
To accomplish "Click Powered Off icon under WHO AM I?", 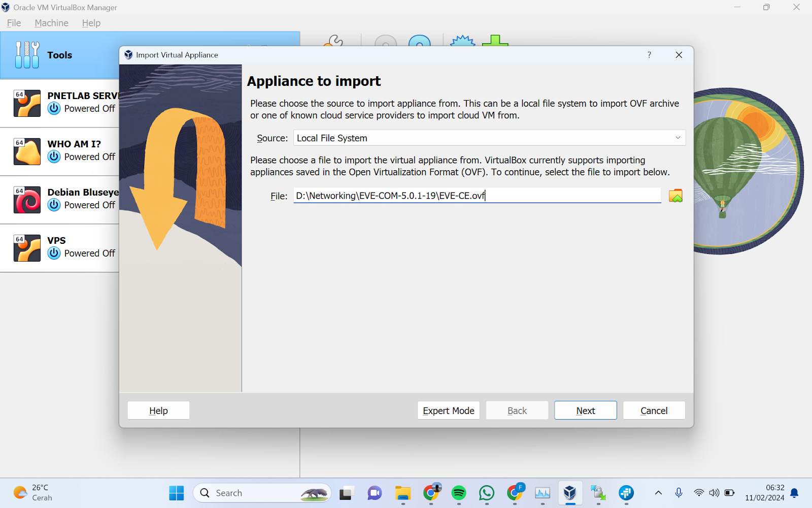I will [x=54, y=156].
